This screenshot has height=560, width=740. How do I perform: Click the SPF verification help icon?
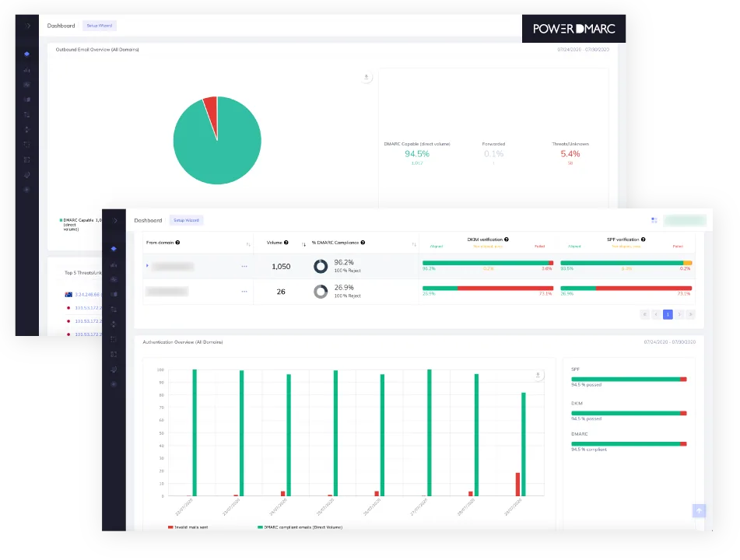(x=644, y=240)
